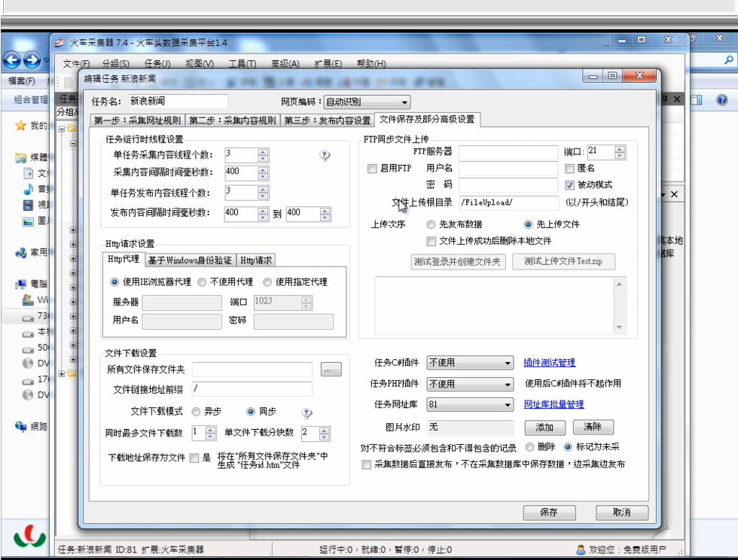Click the 保存 save button
Screen dimensions: 738x560
549,512
